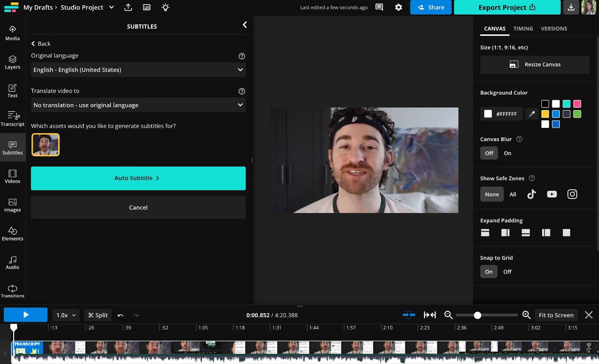599x364 pixels.
Task: Open the Images sidebar panel
Action: [12, 205]
